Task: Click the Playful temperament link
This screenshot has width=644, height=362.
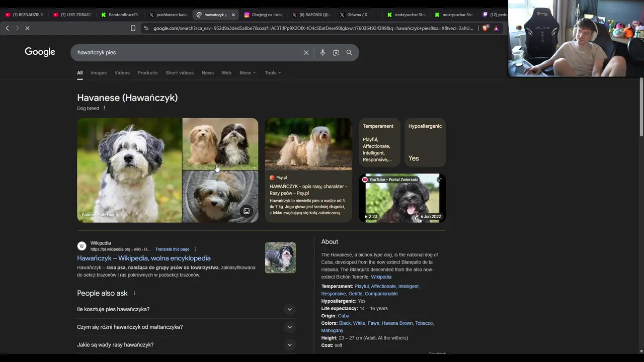Action: click(x=361, y=286)
